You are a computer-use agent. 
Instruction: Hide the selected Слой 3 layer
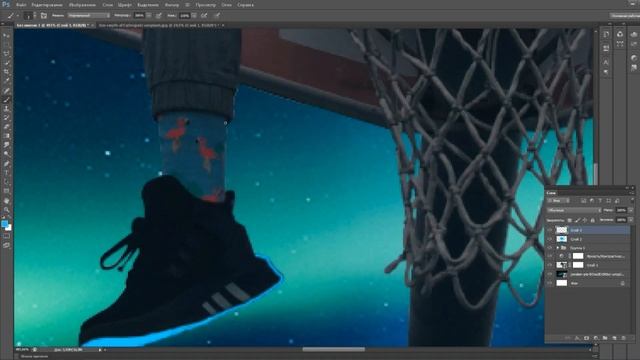[550, 230]
